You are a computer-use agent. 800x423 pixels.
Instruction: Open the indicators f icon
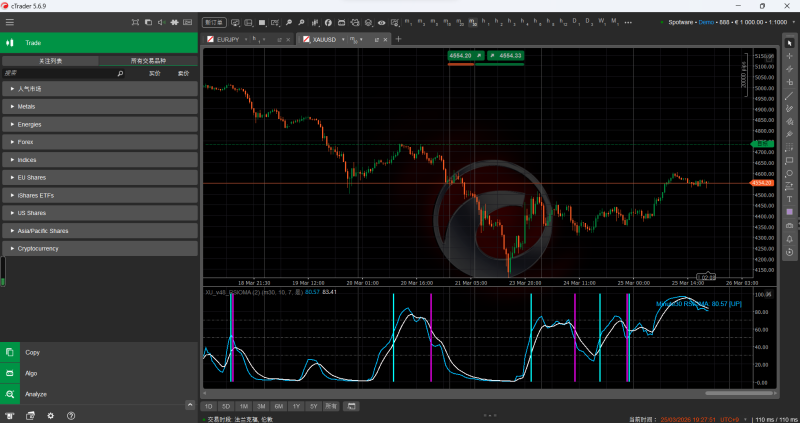pyautogui.click(x=328, y=22)
